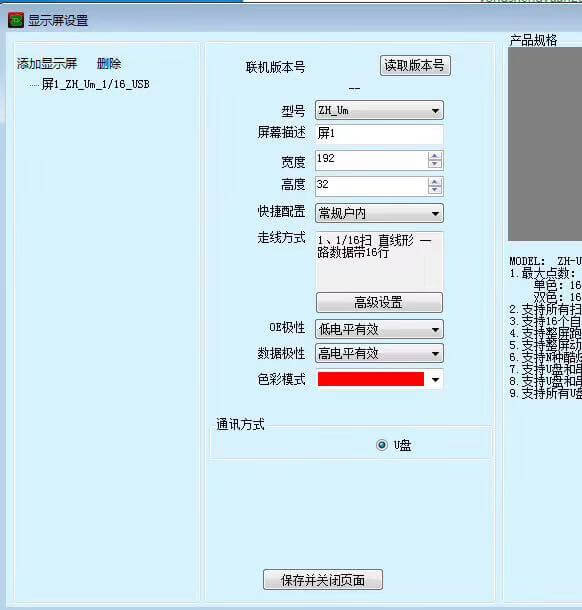Open the 快捷配置 常规户内 dropdown
Viewport: 582px width, 610px height.
pyautogui.click(x=379, y=213)
